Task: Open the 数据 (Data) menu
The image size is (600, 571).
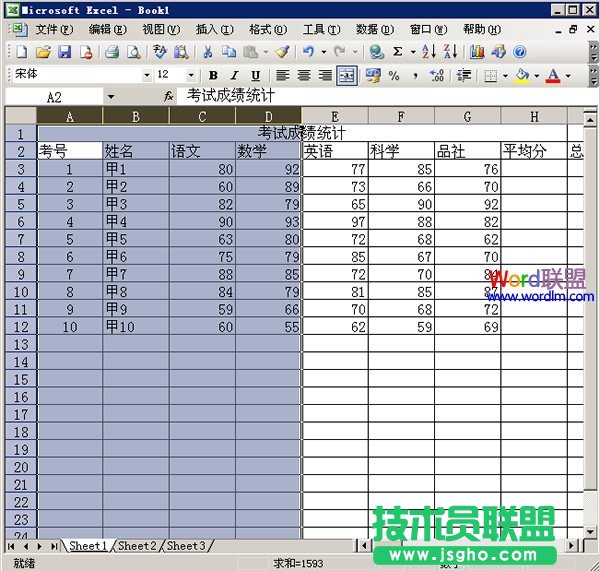Action: coord(374,29)
